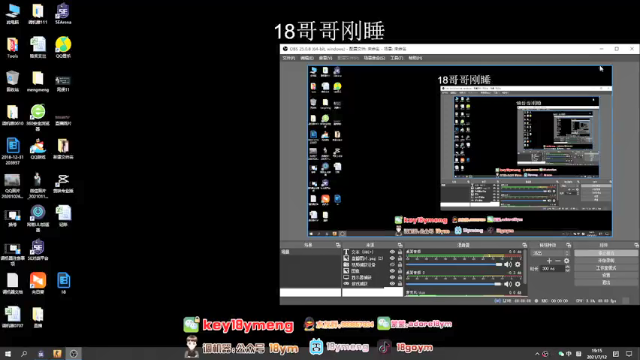Screen dimensions: 640x360
Task: Pop out the 转场特效 dock in OBS
Action: (x=569, y=245)
